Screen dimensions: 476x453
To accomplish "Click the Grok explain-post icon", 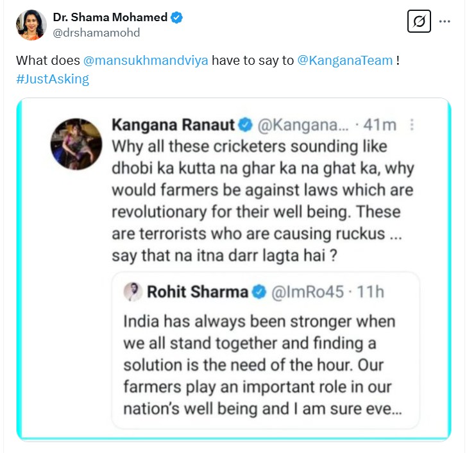I will coord(419,22).
